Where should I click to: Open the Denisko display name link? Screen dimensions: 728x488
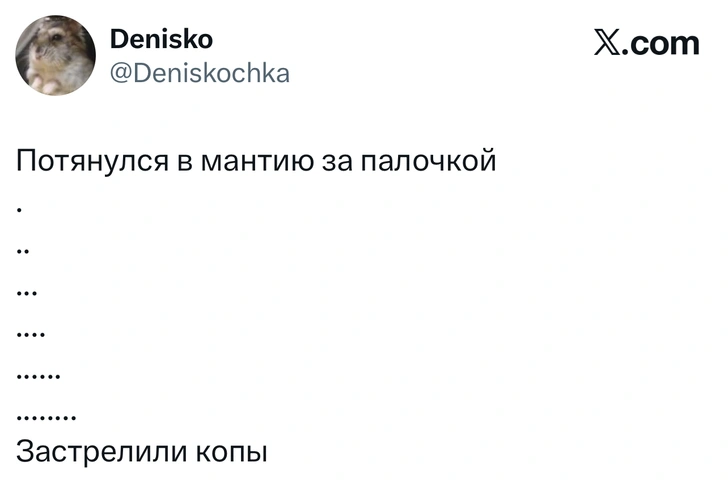(x=159, y=40)
